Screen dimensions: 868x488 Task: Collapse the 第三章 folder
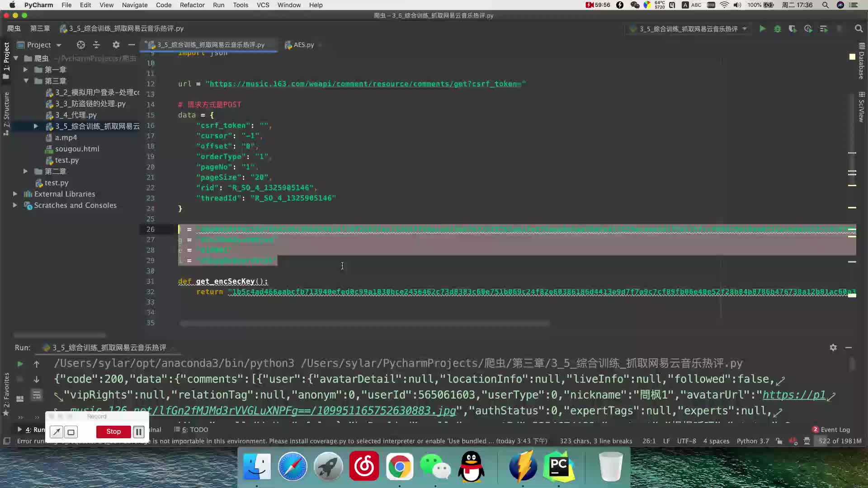coord(26,81)
